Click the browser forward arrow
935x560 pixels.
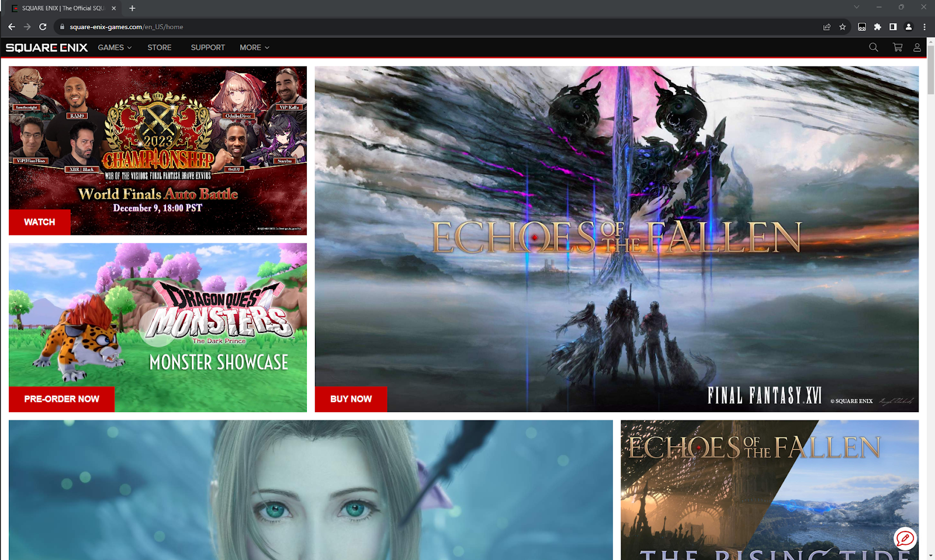pos(27,27)
